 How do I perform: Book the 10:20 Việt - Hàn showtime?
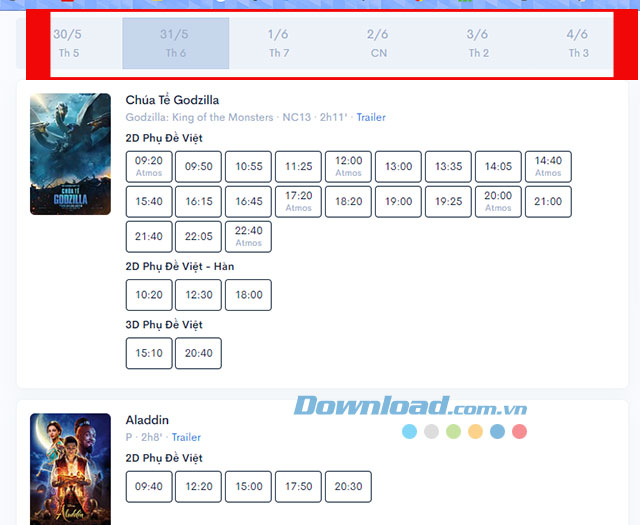click(149, 295)
